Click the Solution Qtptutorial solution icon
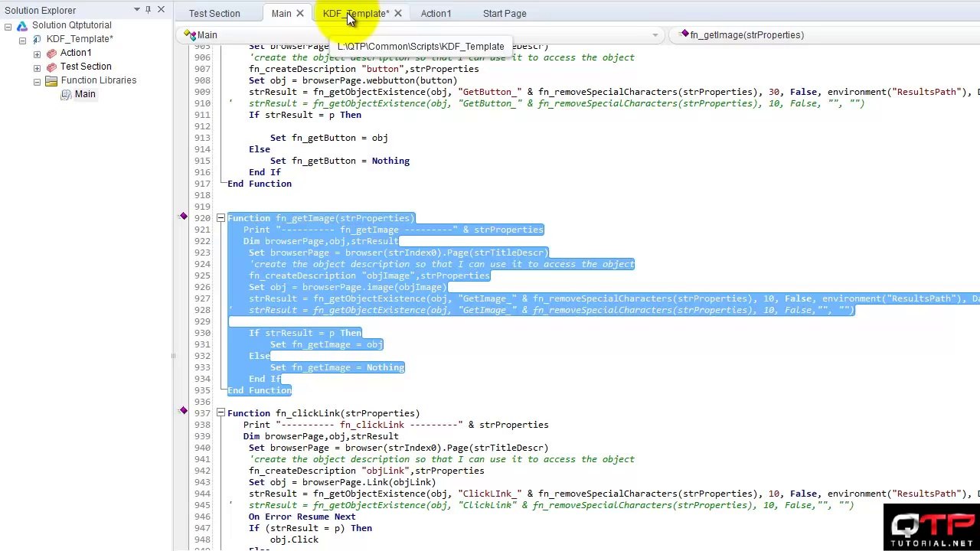Viewport: 980px width, 551px height. click(21, 25)
